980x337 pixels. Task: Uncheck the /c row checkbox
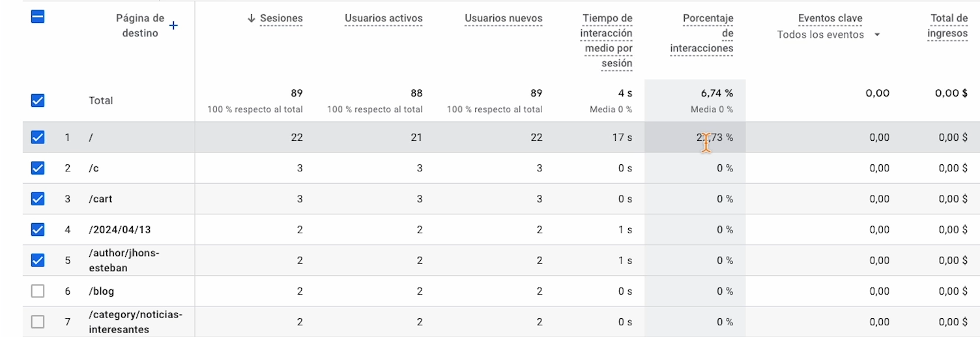tap(38, 168)
